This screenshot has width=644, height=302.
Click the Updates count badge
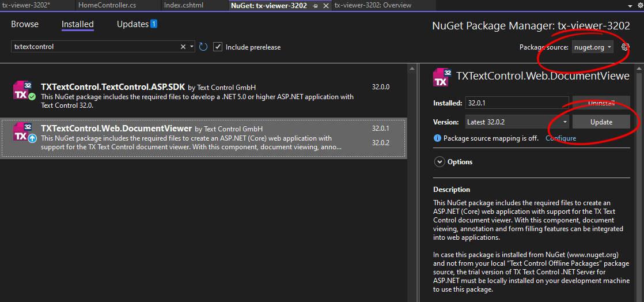point(154,24)
